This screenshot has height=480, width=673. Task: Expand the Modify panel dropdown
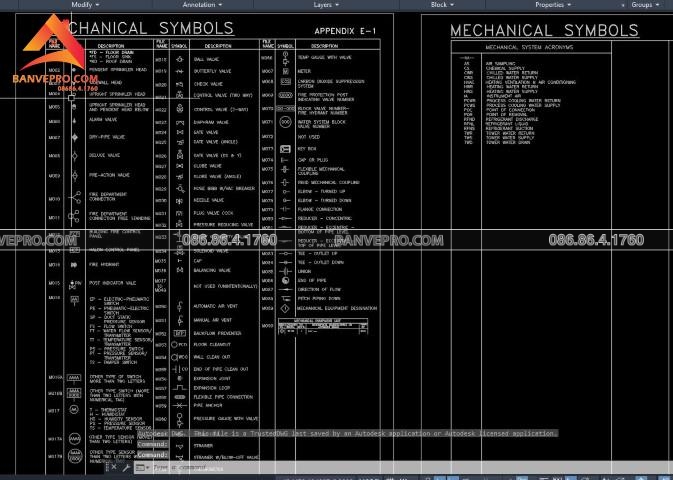tap(85, 5)
